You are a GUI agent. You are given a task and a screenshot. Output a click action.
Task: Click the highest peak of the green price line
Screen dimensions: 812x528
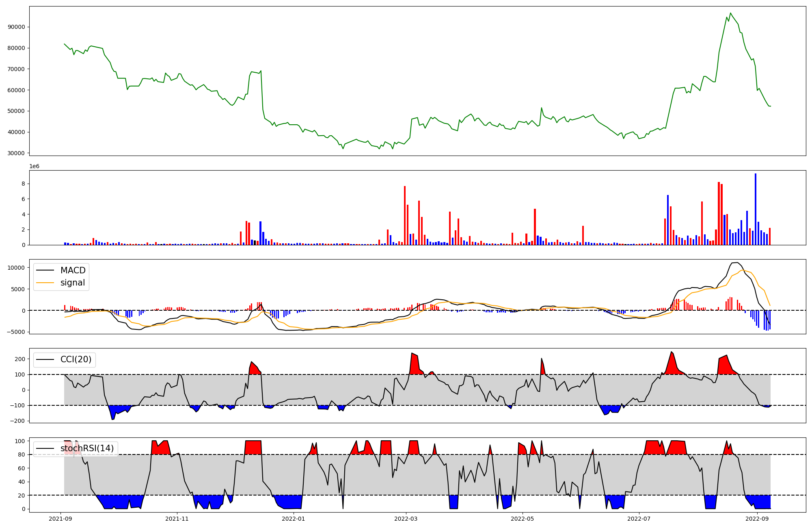(x=730, y=13)
